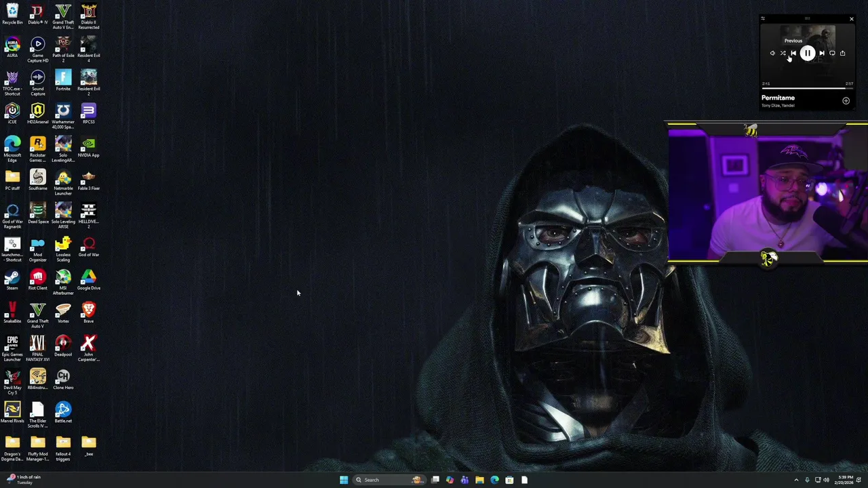Screen dimensions: 868x488
Task: Open File Explorer from the taskbar
Action: click(x=479, y=480)
